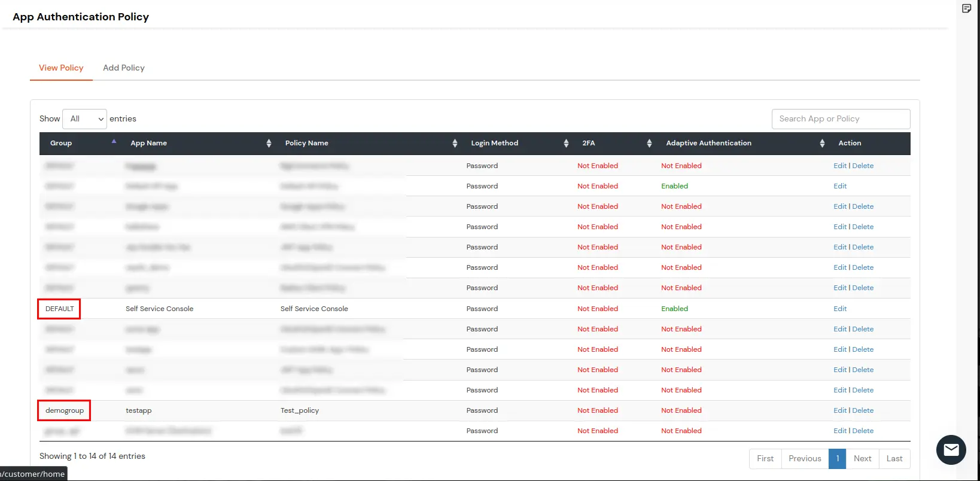Open the mail chat widget icon

pyautogui.click(x=951, y=450)
